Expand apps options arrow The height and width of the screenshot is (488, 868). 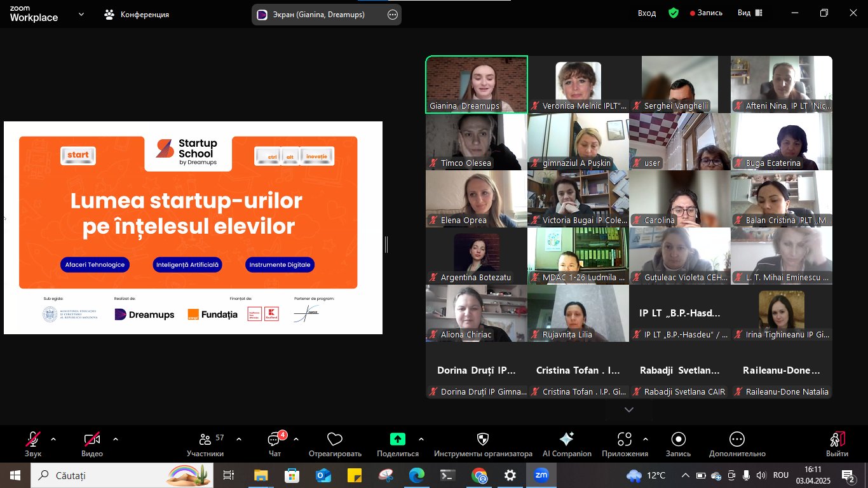[x=646, y=439]
